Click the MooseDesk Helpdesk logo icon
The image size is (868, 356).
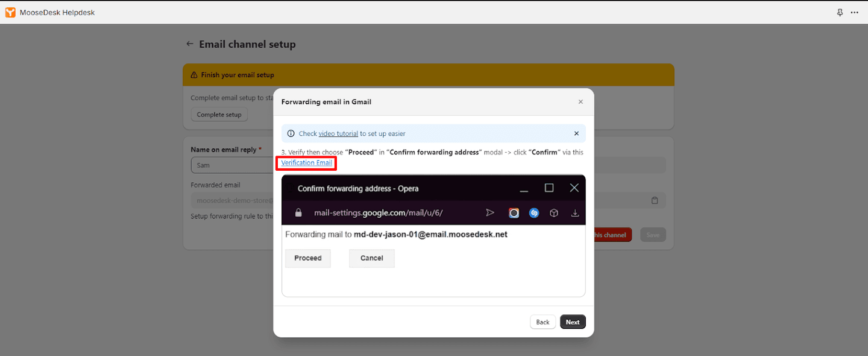(10, 12)
